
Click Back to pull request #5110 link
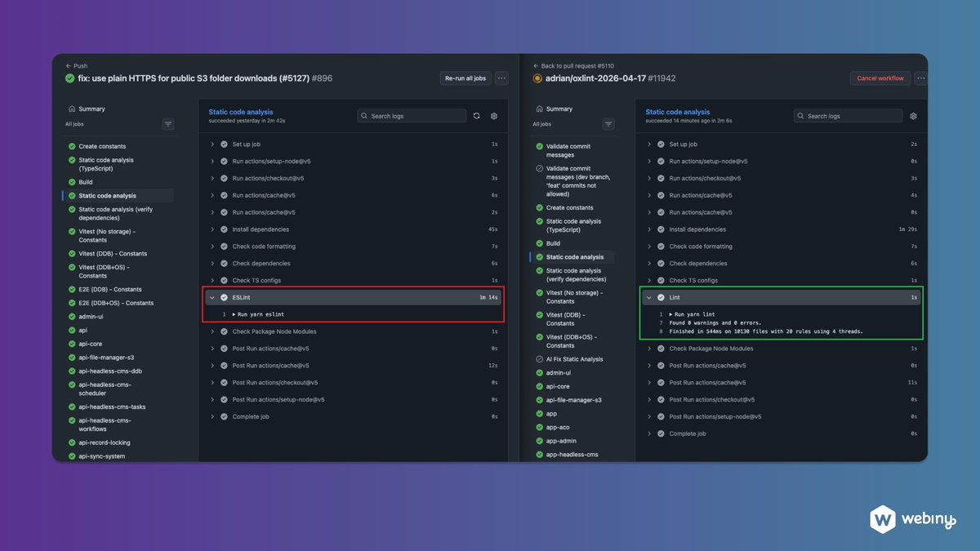tap(573, 66)
